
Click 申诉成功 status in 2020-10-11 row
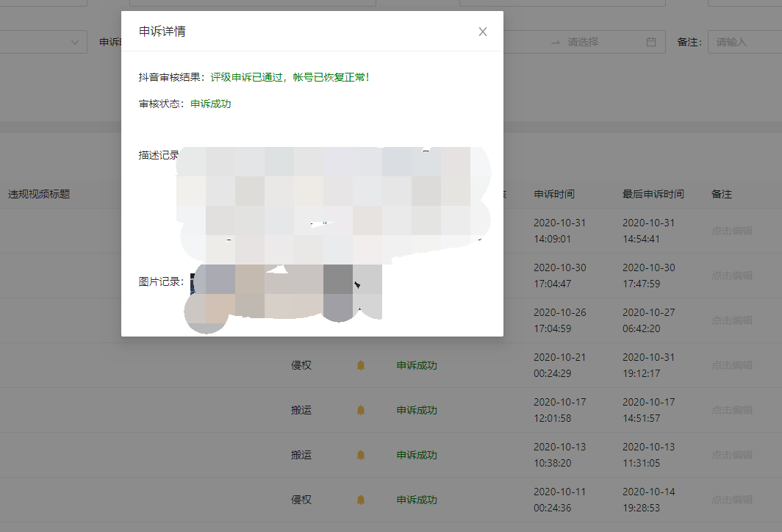point(417,500)
